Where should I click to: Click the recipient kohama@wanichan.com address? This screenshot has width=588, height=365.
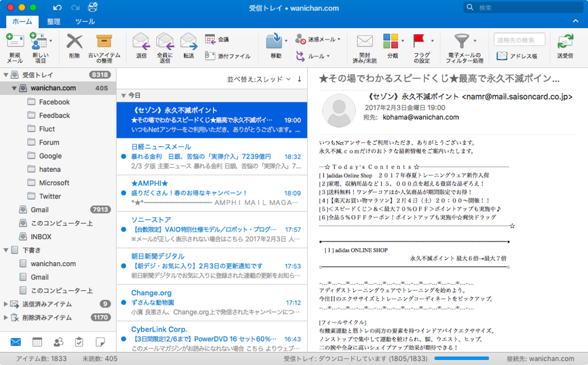pyautogui.click(x=421, y=117)
